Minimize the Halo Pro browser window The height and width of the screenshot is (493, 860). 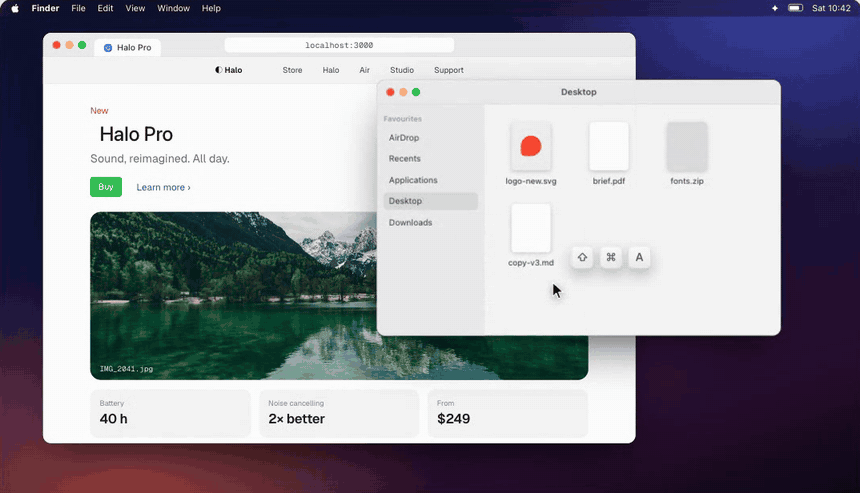pyautogui.click(x=69, y=45)
